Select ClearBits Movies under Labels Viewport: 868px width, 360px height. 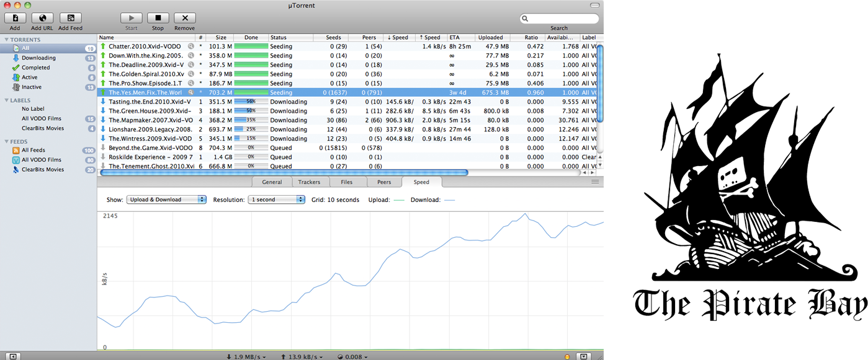(48, 128)
